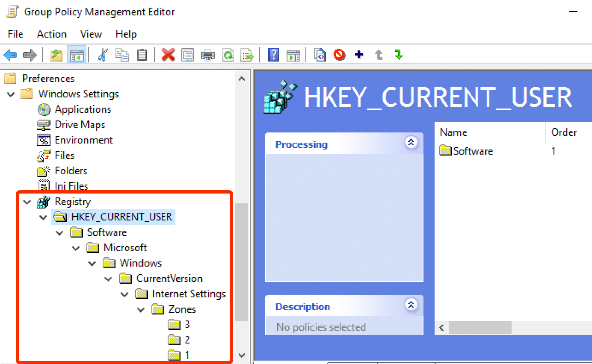Click the blue plus New item icon

coord(359,55)
